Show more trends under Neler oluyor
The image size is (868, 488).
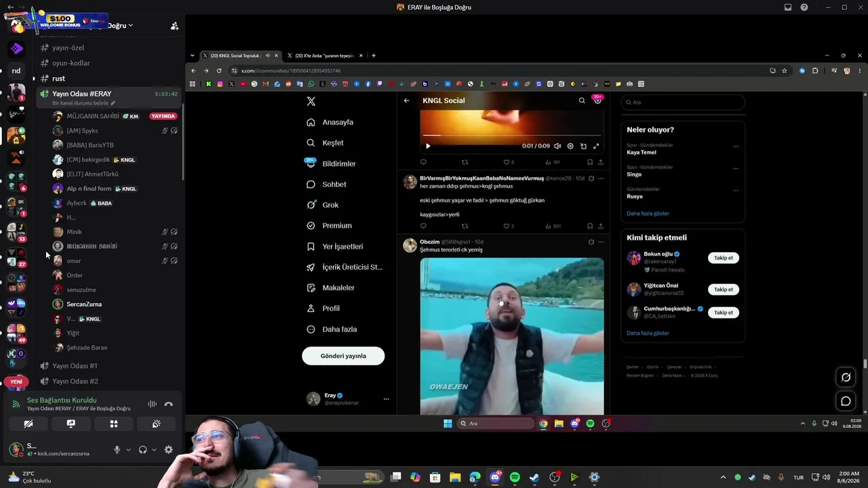[x=648, y=213]
